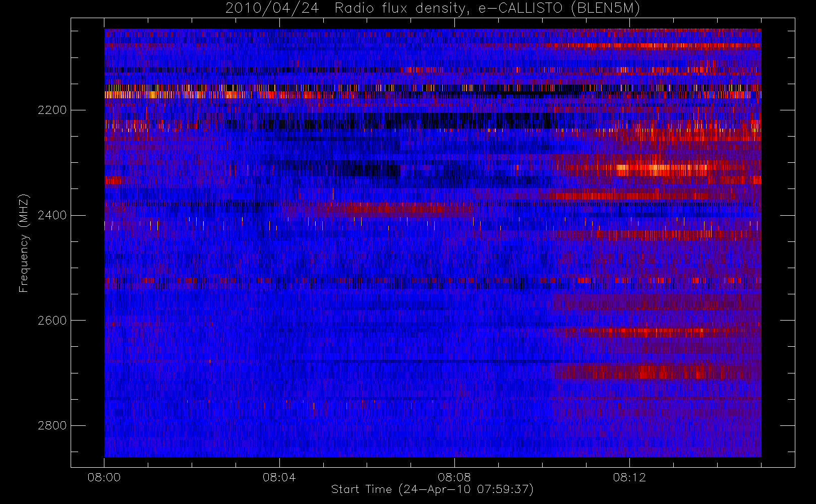
Task: Click the 2400 frequency tick label
Action: [x=52, y=216]
